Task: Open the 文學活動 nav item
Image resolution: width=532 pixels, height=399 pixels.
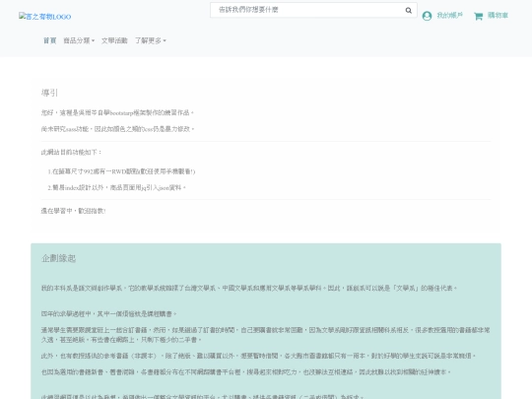Action: tap(114, 40)
